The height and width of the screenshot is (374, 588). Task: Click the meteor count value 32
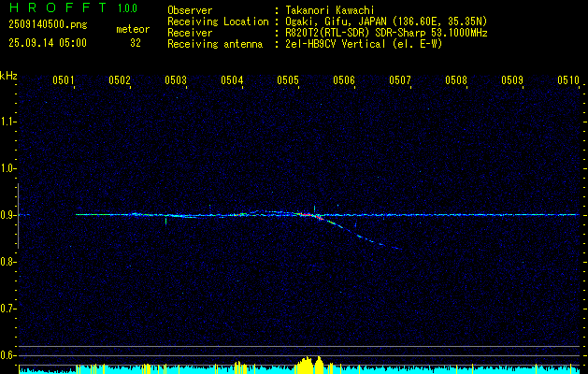[x=136, y=43]
